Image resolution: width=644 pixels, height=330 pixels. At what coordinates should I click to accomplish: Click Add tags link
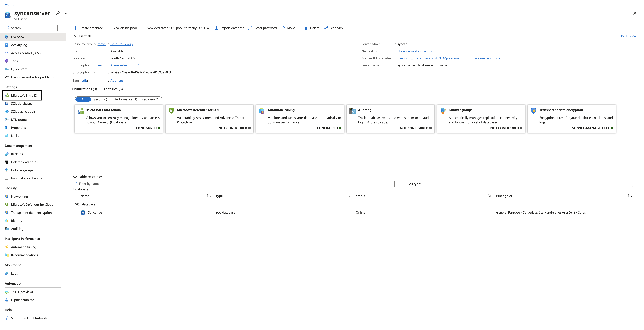point(117,81)
